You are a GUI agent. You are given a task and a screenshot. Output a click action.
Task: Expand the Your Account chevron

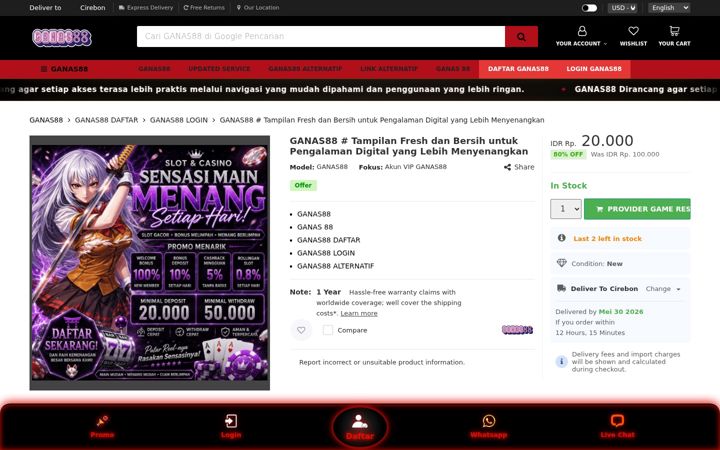pyautogui.click(x=605, y=44)
